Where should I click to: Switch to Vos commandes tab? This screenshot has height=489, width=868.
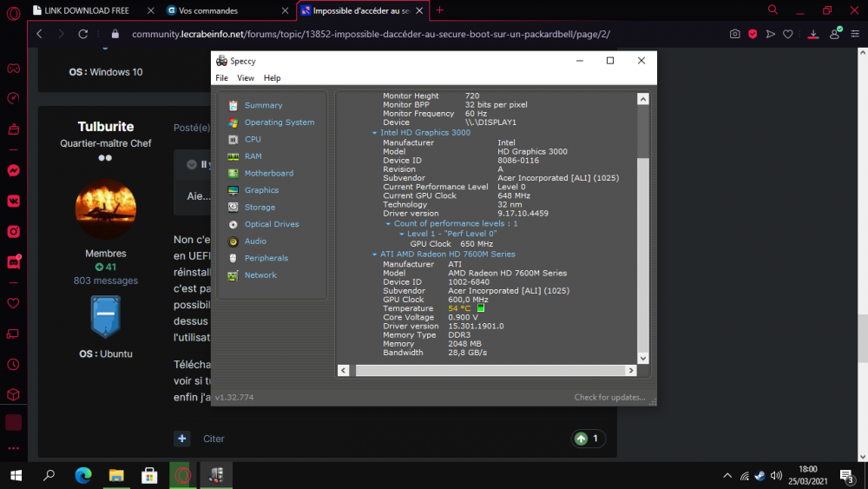pos(208,10)
